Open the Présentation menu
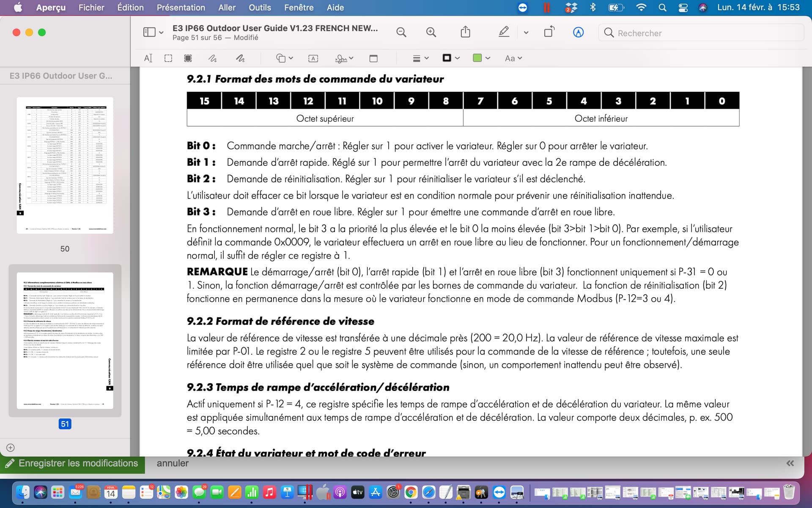812x508 pixels. 181,8
